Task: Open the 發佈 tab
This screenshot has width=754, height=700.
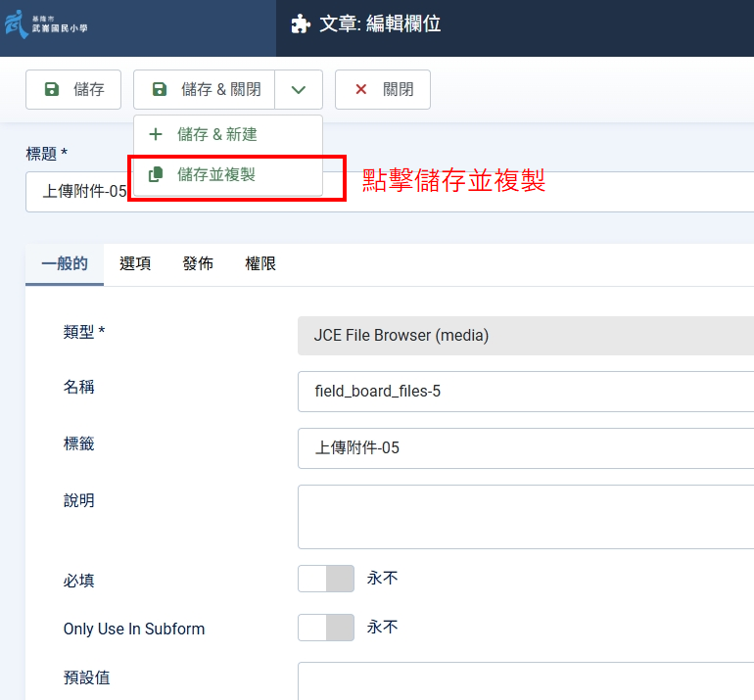Action: click(x=198, y=263)
